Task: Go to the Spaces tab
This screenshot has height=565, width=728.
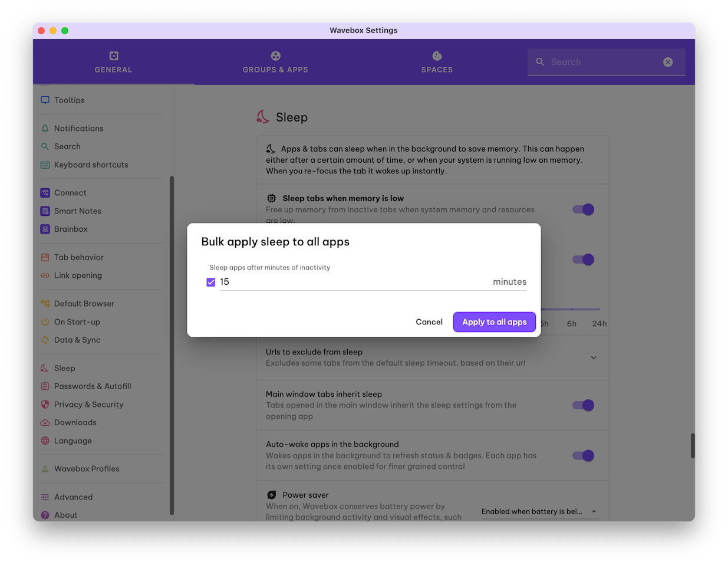Action: click(x=437, y=62)
